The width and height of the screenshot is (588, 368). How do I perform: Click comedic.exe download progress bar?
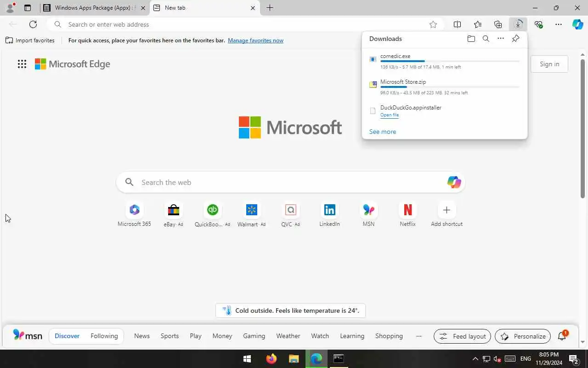(x=450, y=61)
